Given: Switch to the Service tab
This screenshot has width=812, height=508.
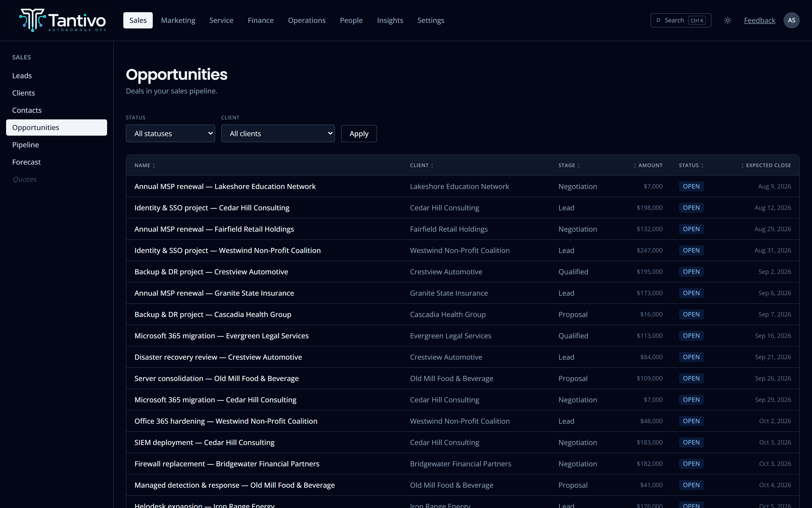Looking at the screenshot, I should coord(222,21).
